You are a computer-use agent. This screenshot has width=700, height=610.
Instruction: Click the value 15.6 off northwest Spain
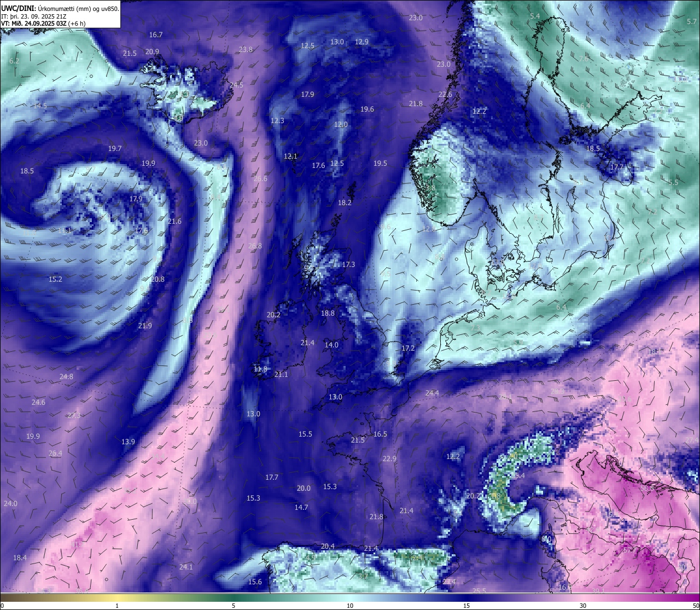255,582
